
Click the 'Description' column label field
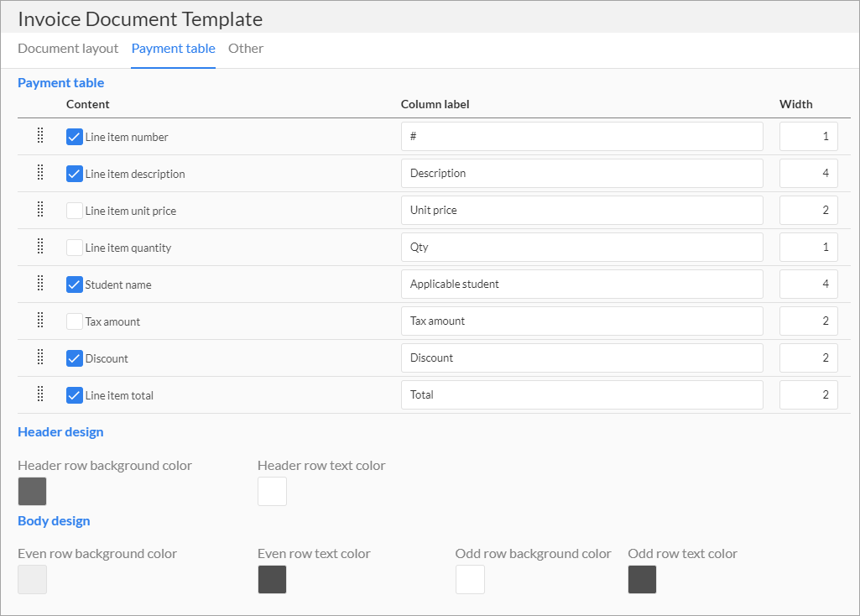coord(582,174)
